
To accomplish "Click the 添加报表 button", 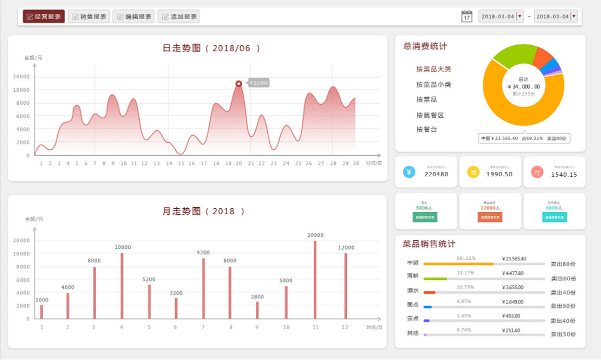I will [x=179, y=16].
